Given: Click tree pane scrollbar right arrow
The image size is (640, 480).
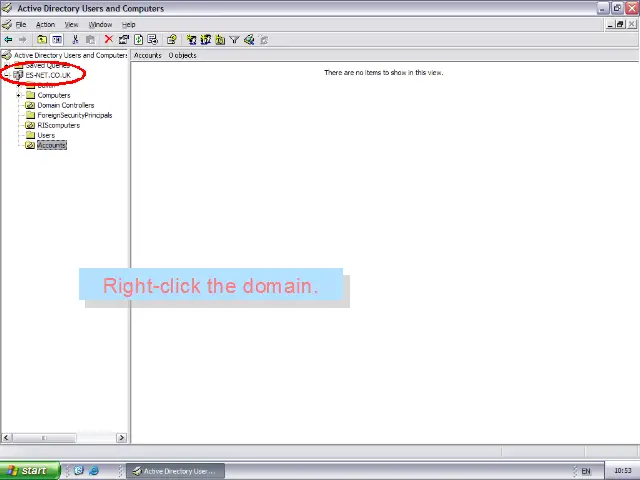Looking at the screenshot, I should [x=121, y=438].
